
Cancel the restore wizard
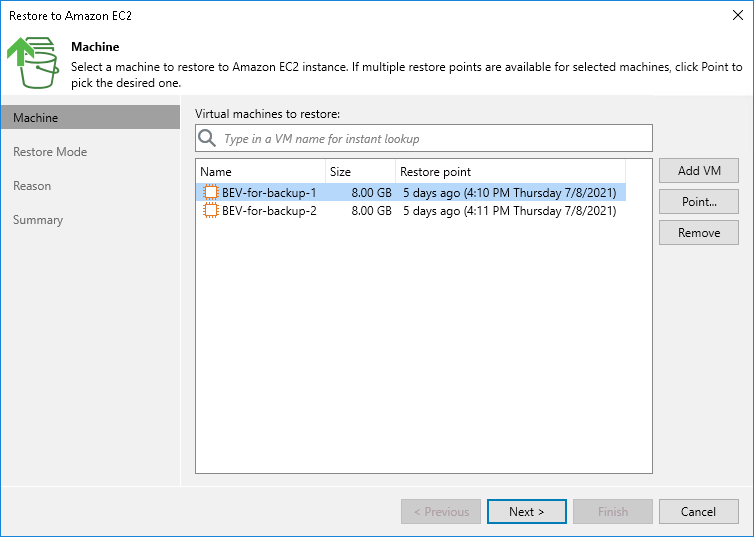coord(698,512)
